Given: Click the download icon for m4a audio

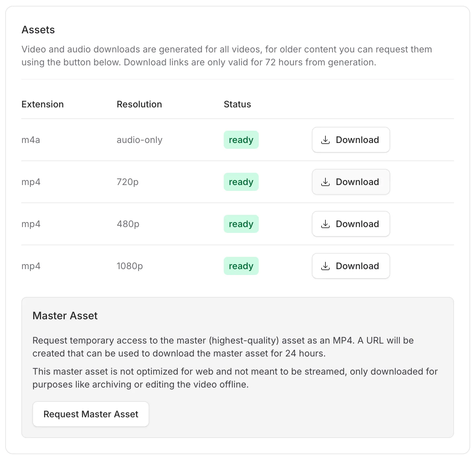Looking at the screenshot, I should coord(325,140).
